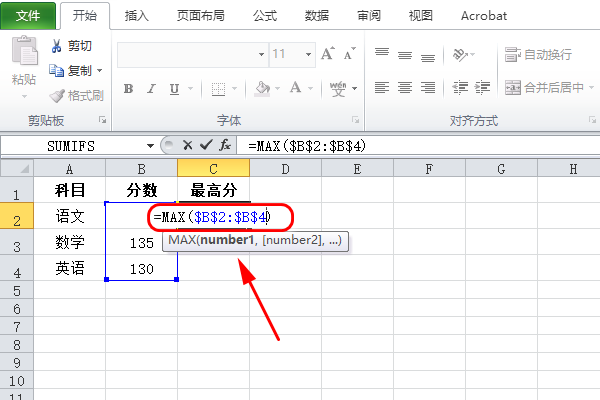Confirm formula with checkmark icon
The image size is (600, 400).
(206, 145)
